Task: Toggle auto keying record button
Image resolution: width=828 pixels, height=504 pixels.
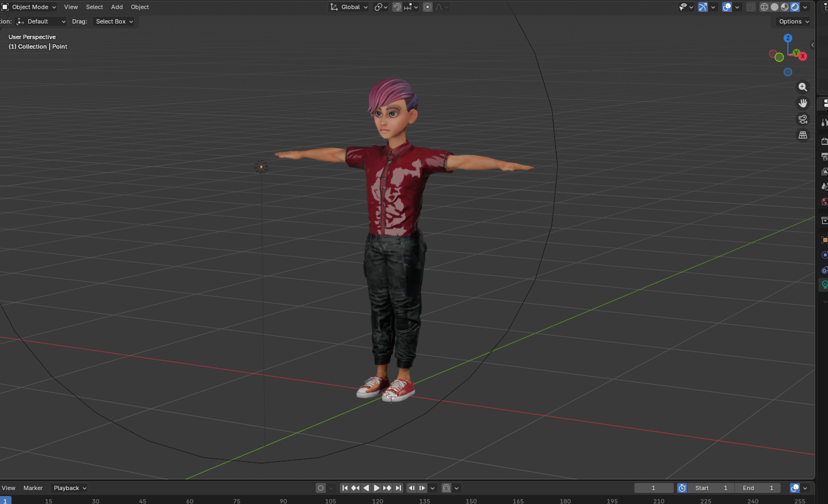Action: (320, 488)
